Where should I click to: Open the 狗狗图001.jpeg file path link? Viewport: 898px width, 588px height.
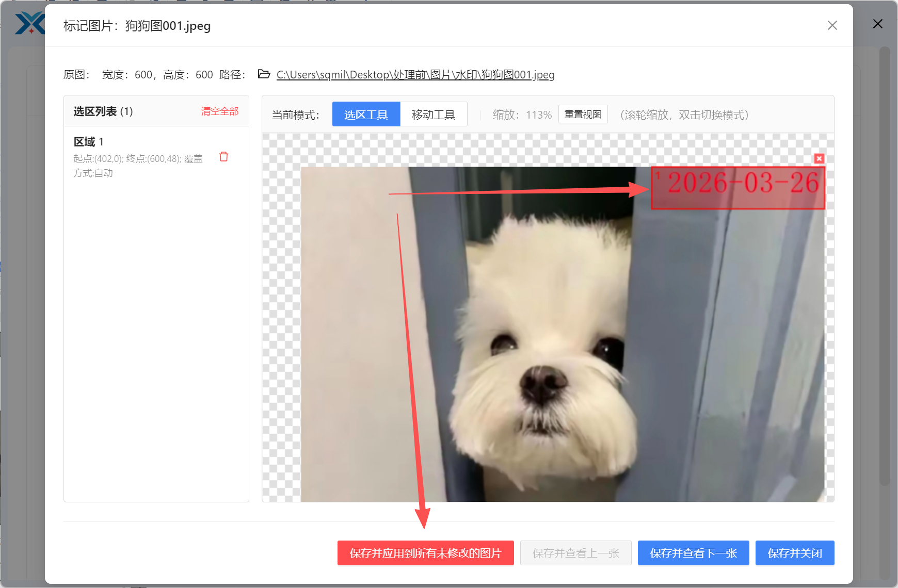[415, 74]
